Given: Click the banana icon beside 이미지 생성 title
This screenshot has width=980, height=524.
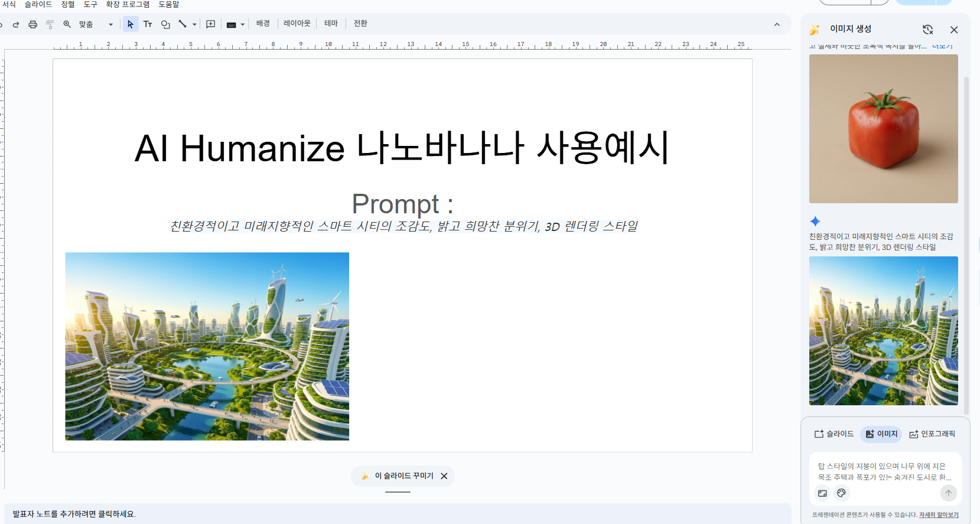Looking at the screenshot, I should coord(815,30).
